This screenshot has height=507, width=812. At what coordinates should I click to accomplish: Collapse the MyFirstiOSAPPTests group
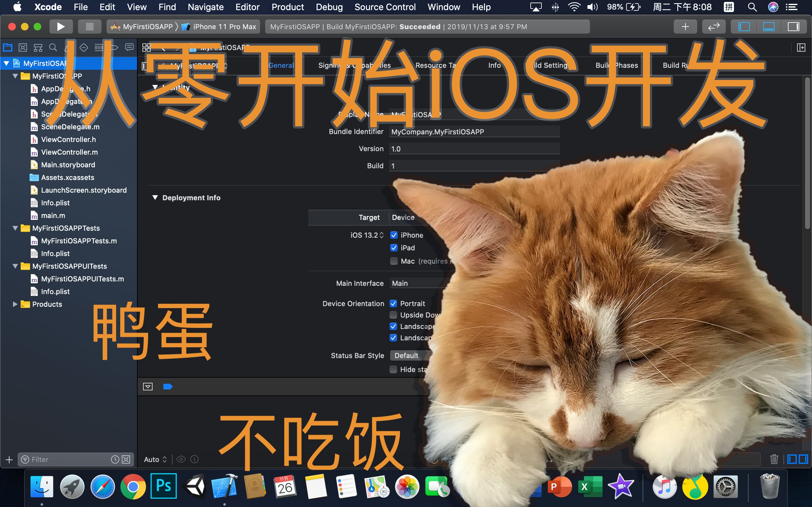pos(15,228)
